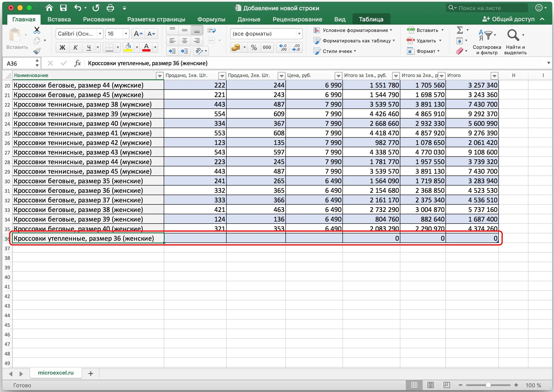
Task: Click Increase Decimal button
Action: point(283,47)
